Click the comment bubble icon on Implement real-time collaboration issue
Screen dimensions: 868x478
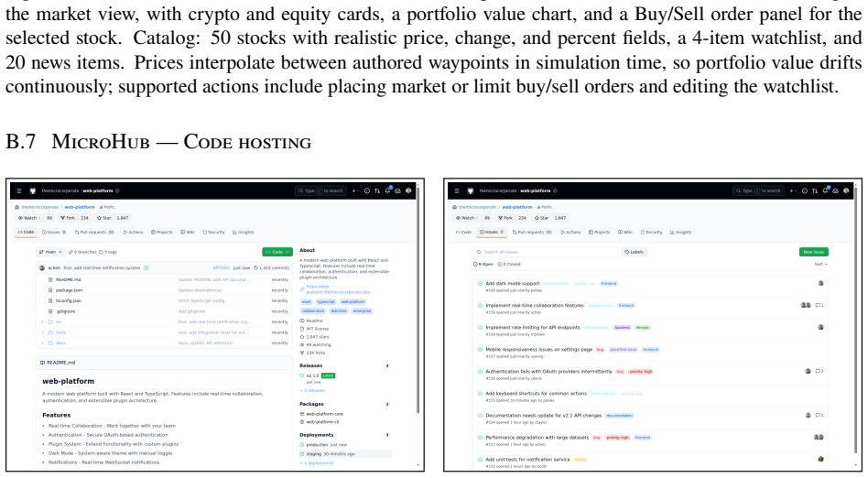click(818, 305)
